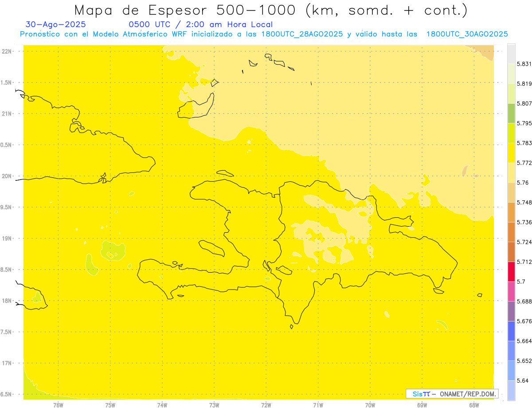Click the 72W longitude axis label
The width and height of the screenshot is (532, 411).
tap(266, 405)
